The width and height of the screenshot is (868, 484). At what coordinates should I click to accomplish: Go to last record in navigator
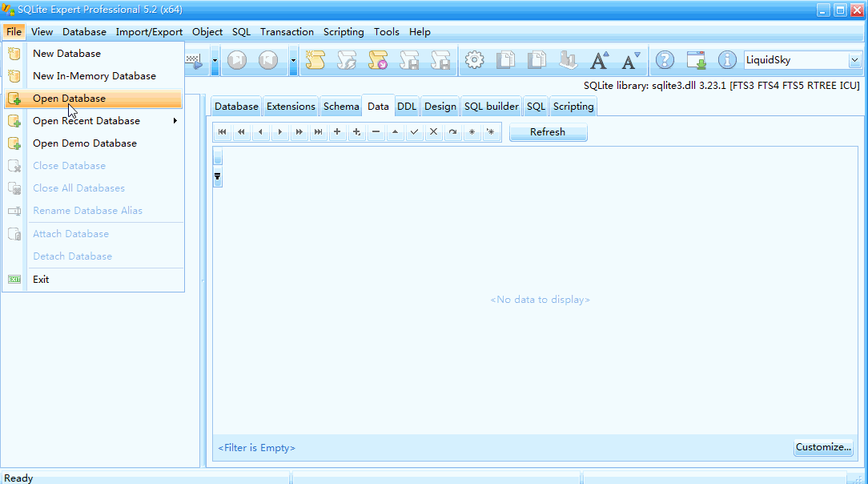point(319,131)
